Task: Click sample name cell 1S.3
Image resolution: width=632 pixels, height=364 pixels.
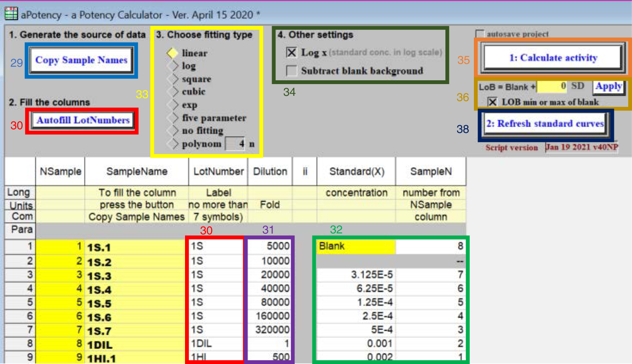Action: (x=137, y=275)
